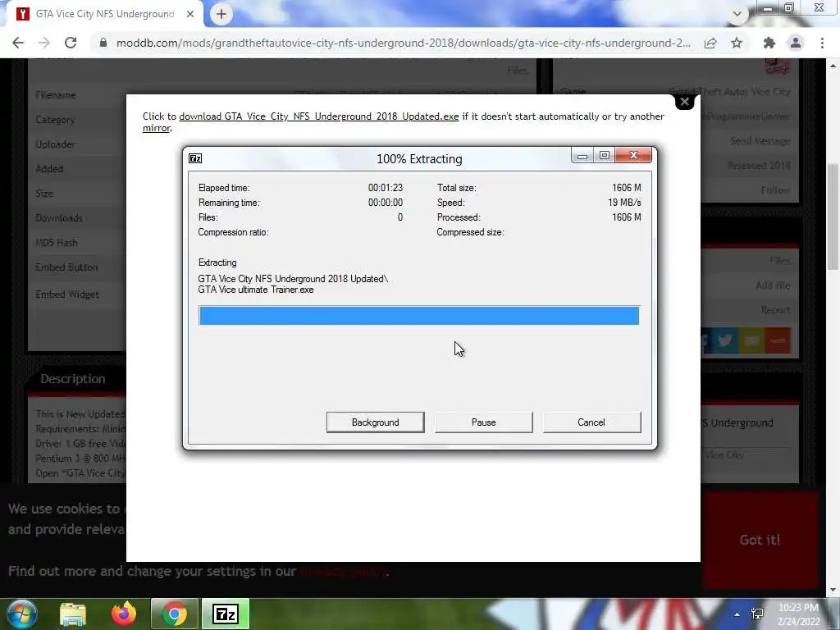Image resolution: width=840 pixels, height=630 pixels.
Task: Focus the moddb.com address bar
Action: (x=403, y=43)
